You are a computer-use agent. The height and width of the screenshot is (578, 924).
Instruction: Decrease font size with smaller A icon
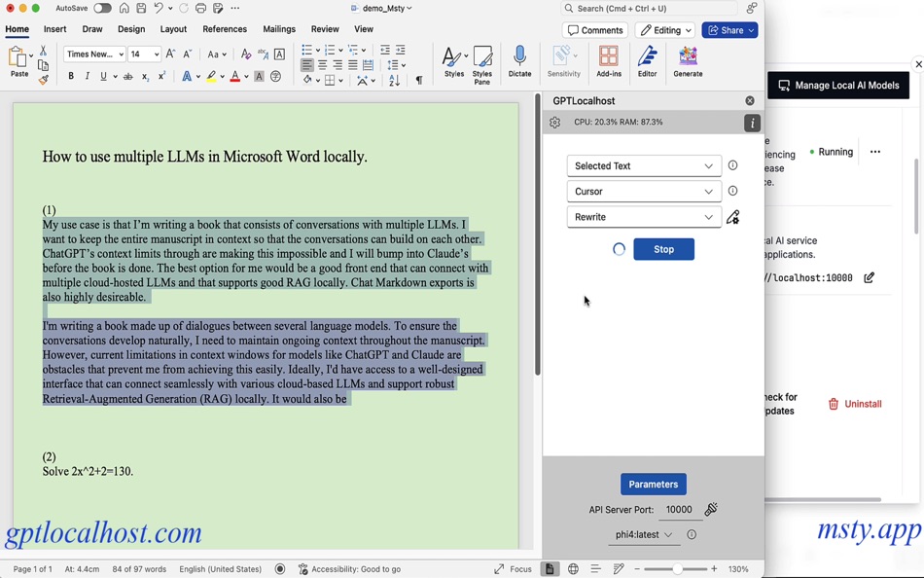(188, 54)
